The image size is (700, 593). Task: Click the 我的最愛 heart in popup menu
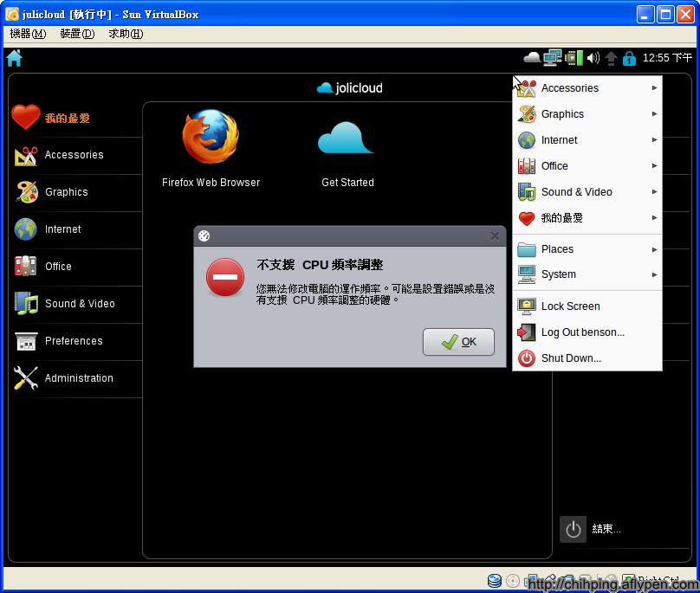click(x=527, y=218)
